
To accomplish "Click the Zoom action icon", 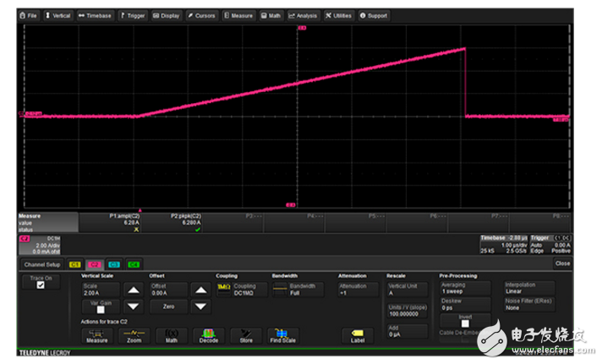I will (134, 335).
